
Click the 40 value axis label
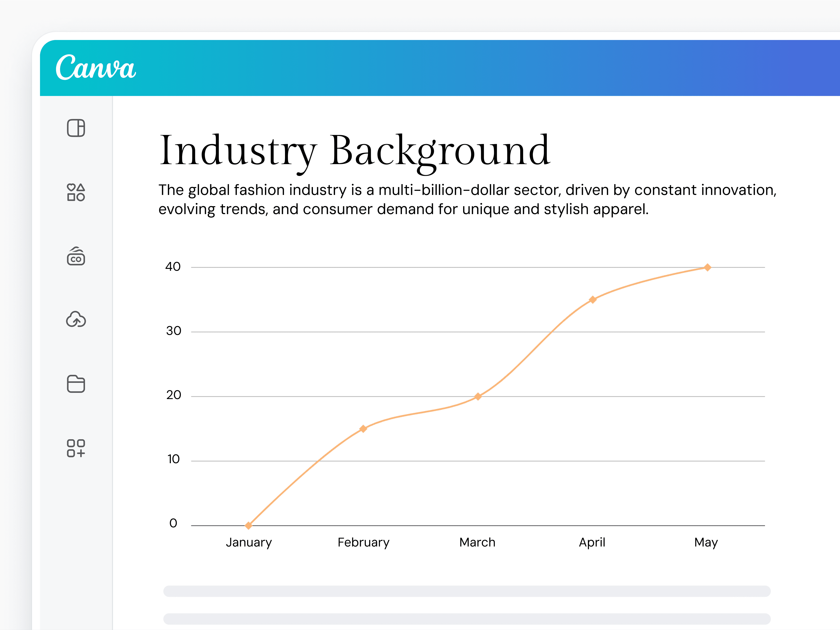(x=173, y=267)
